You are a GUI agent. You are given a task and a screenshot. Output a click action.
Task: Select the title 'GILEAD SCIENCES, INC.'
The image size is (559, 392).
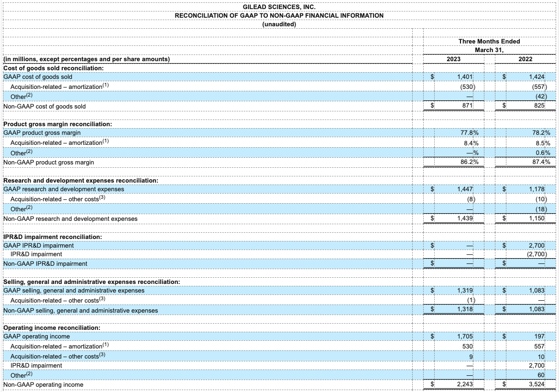[x=279, y=7]
